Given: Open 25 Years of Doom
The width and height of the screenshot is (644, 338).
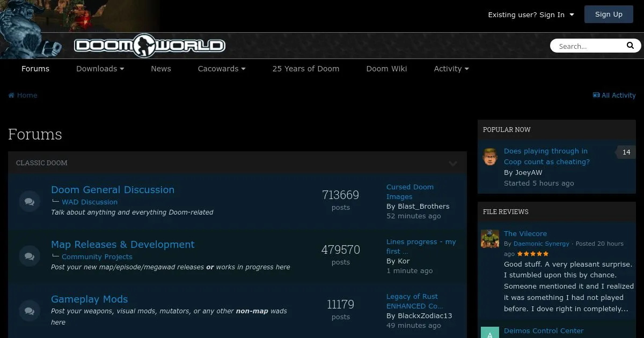Looking at the screenshot, I should tap(306, 69).
